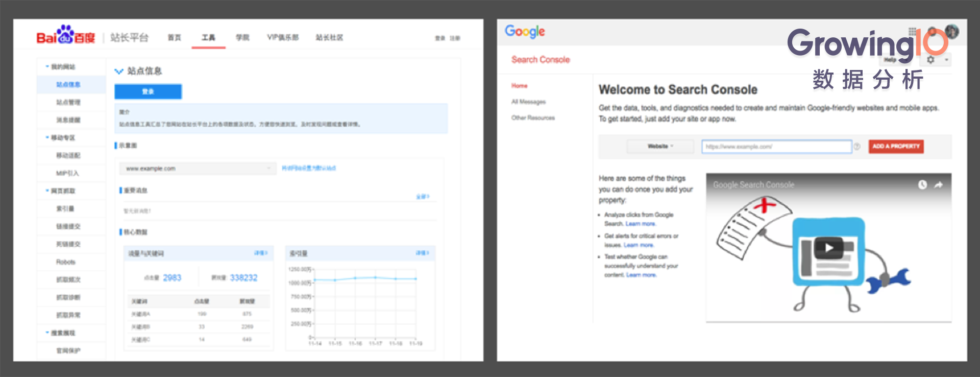980x377 pixels.
Task: Open All Messages in Search Console
Action: [528, 102]
